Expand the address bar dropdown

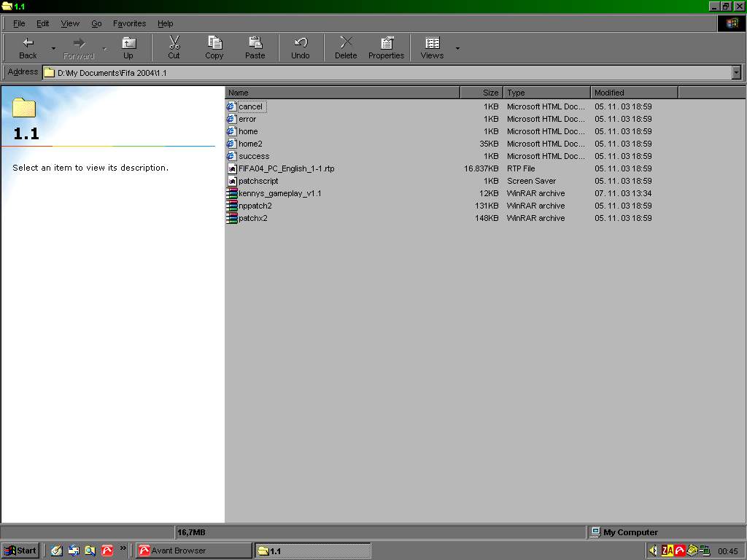click(x=736, y=72)
